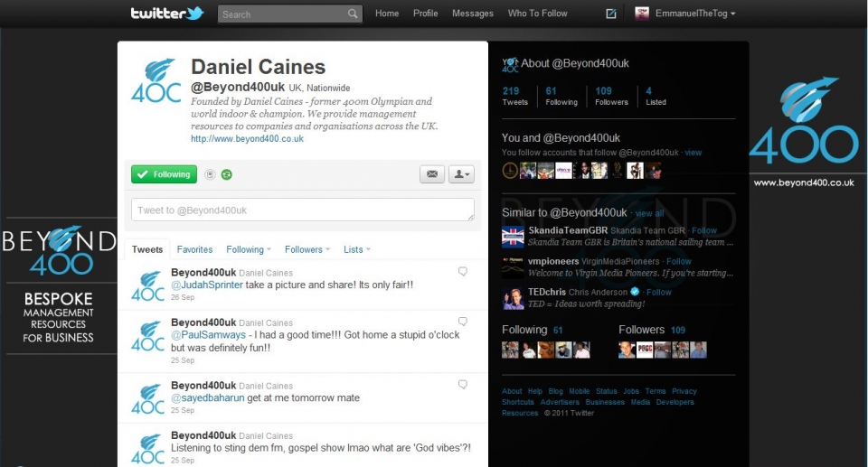Click the view link under You and @Beyond400uk
The image size is (868, 467).
pyautogui.click(x=693, y=152)
